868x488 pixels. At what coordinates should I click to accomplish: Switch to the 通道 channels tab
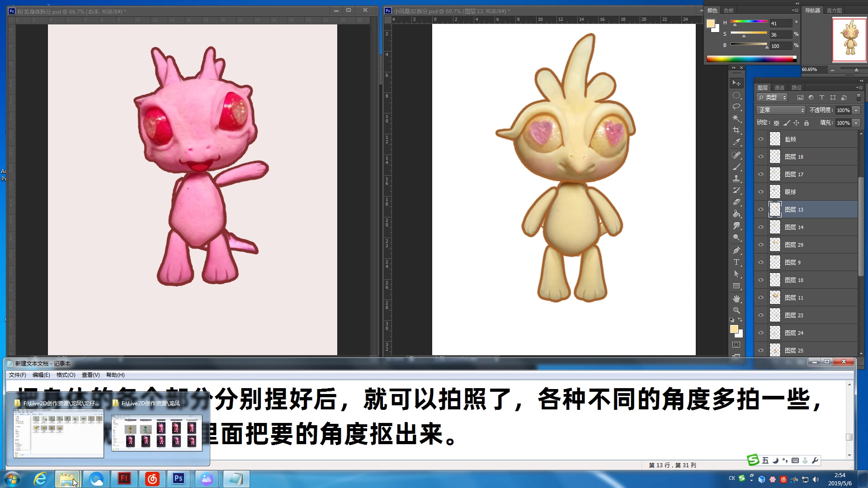(779, 88)
